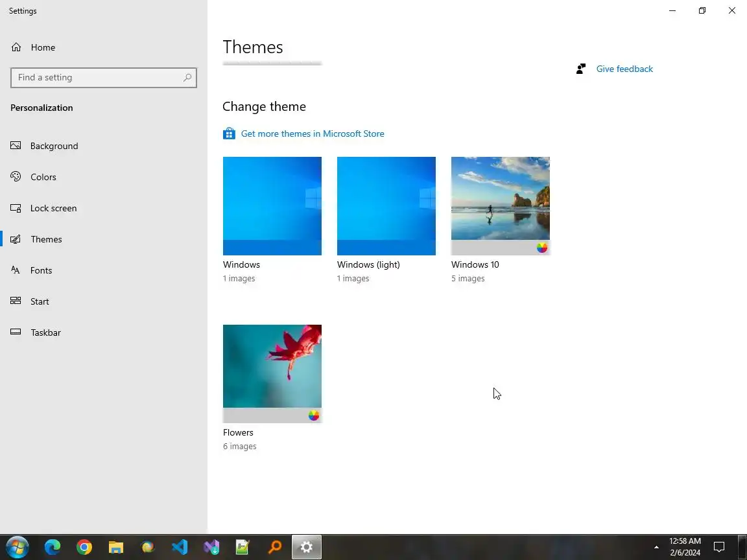747x560 pixels.
Task: Open the orange magnifier search app in taskbar
Action: (x=275, y=547)
